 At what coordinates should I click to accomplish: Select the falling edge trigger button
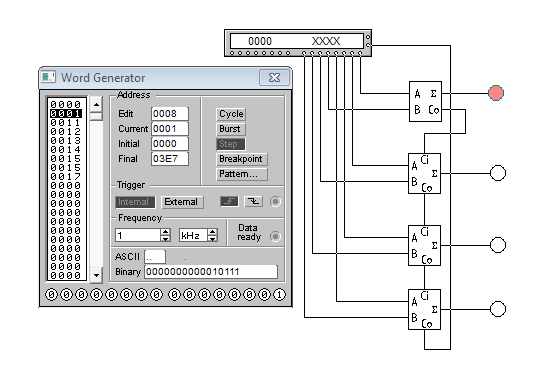point(254,202)
